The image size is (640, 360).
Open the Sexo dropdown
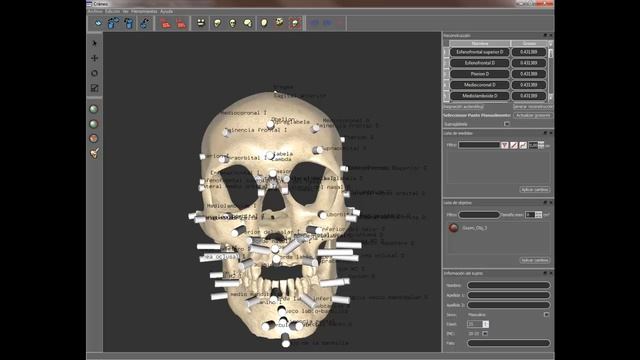coord(546,315)
